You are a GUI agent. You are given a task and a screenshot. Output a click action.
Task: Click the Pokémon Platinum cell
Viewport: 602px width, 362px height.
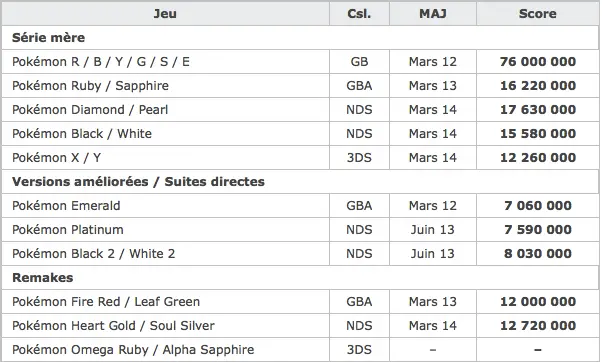click(x=165, y=230)
